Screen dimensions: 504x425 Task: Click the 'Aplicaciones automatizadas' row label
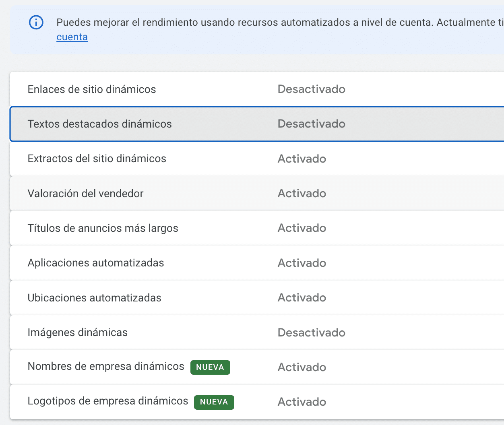(96, 263)
